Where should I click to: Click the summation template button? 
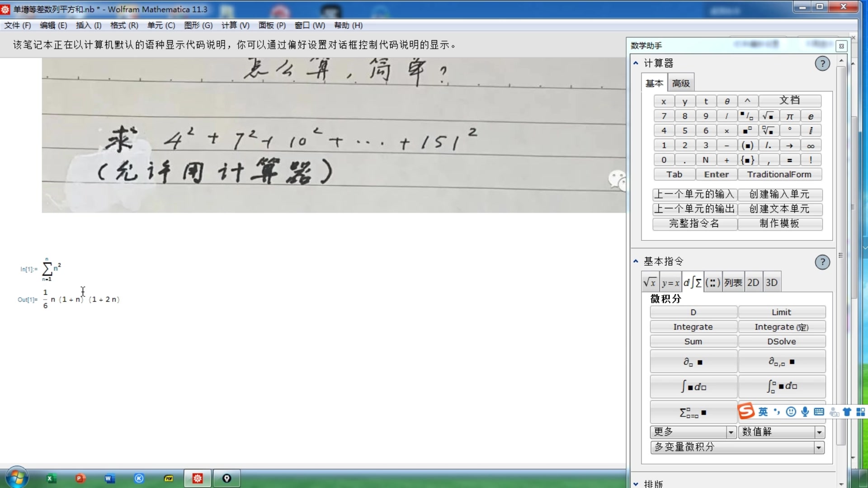click(693, 412)
